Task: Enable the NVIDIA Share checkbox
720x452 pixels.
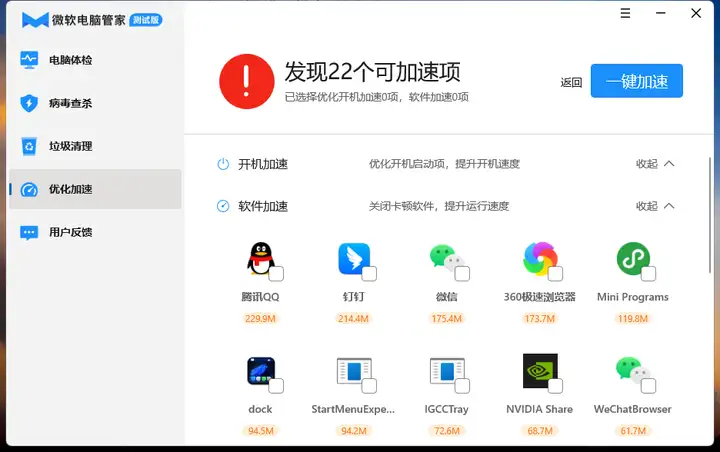Action: [x=556, y=386]
